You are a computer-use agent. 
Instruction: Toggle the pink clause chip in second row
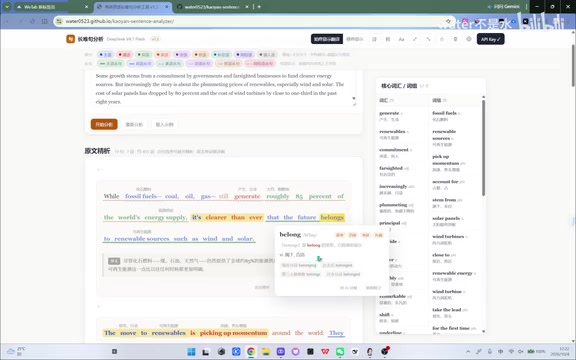click(260, 64)
